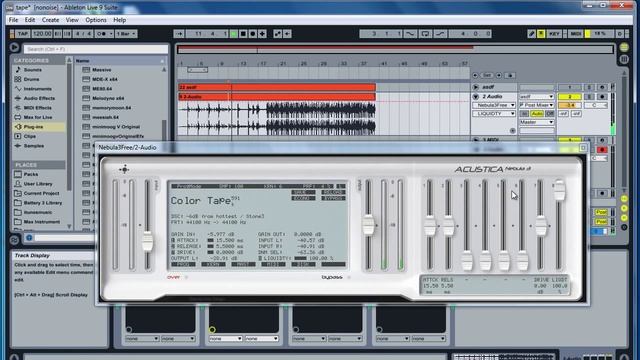
Task: Open the Samples category
Action: click(34, 146)
